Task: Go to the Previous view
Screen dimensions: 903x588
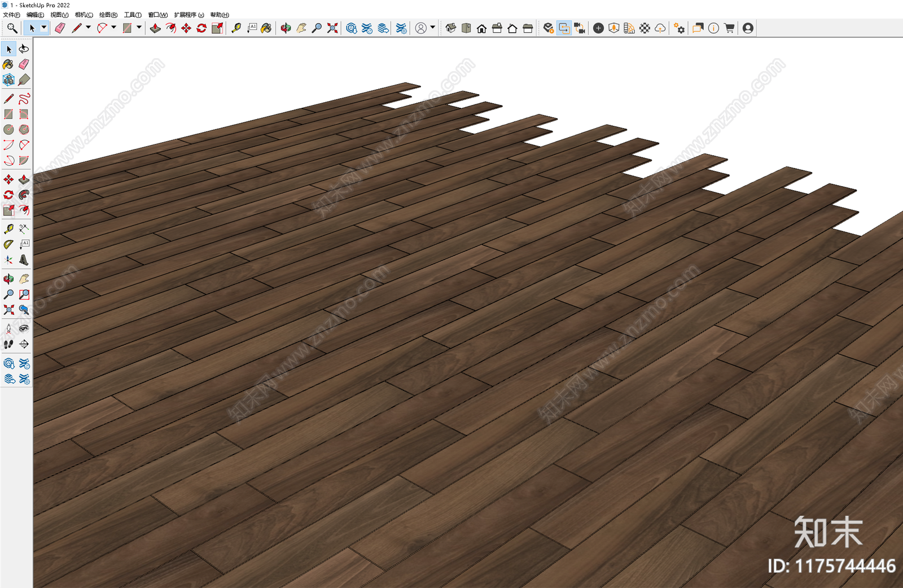Action: click(24, 310)
